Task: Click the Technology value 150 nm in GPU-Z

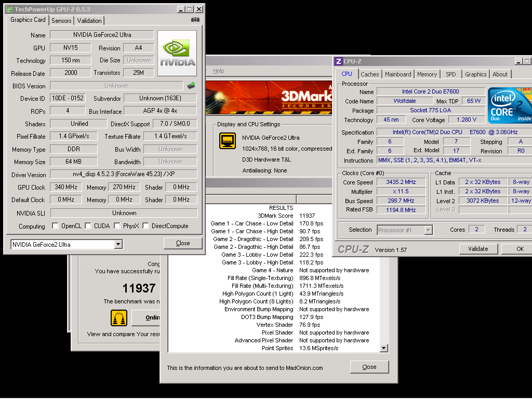Action: (x=71, y=60)
